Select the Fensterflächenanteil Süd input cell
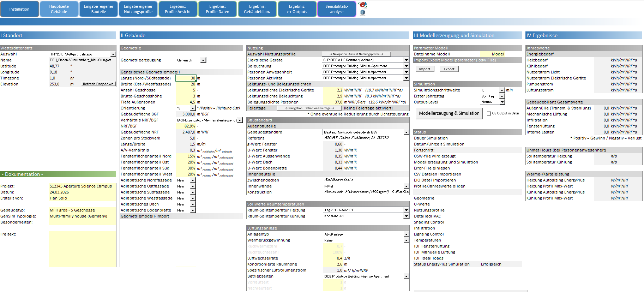644x292 pixels. [x=186, y=168]
